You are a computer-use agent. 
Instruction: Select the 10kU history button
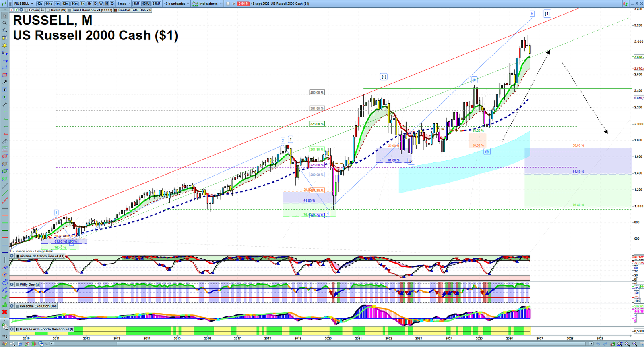(x=146, y=4)
